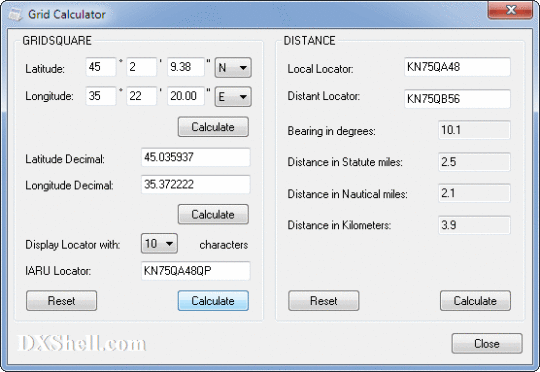Click the 'Local Locator:' label
The width and height of the screenshot is (540, 372).
[x=321, y=69]
